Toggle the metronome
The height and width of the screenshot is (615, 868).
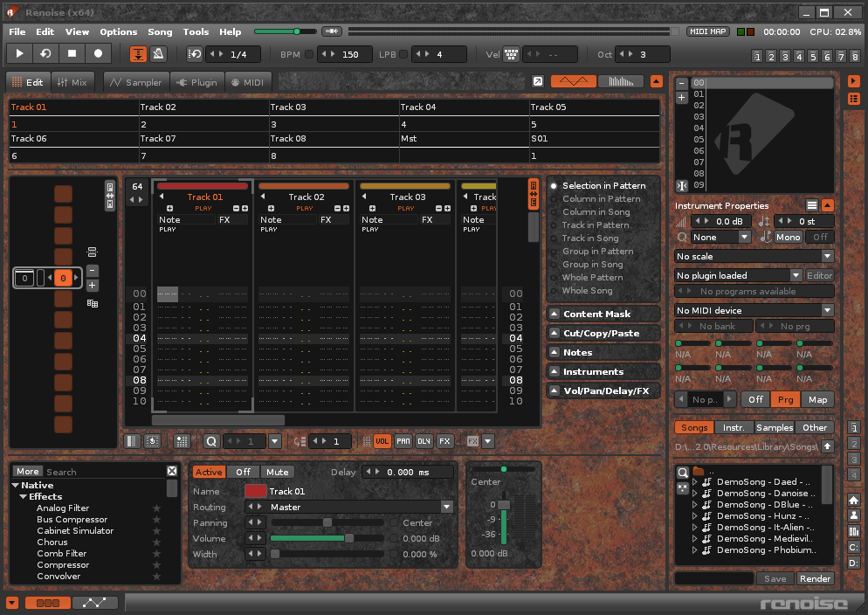click(158, 53)
